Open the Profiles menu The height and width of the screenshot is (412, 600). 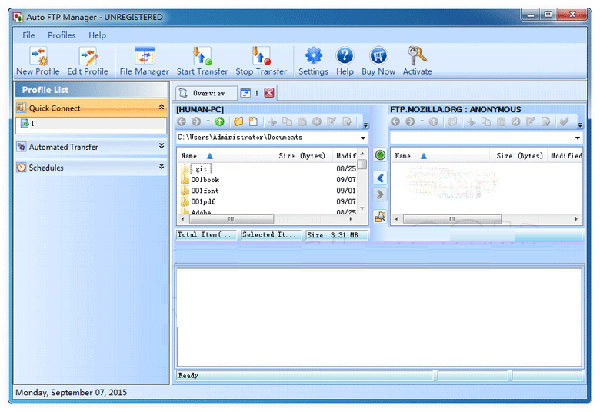pyautogui.click(x=61, y=35)
